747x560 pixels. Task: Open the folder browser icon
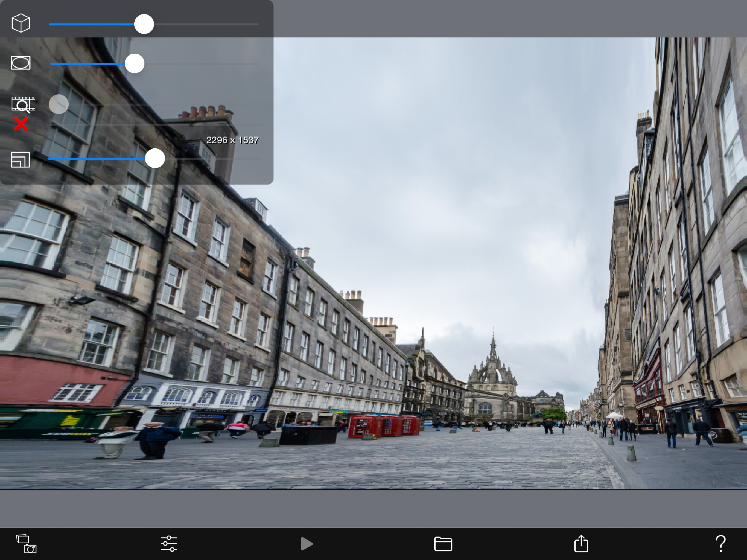443,544
